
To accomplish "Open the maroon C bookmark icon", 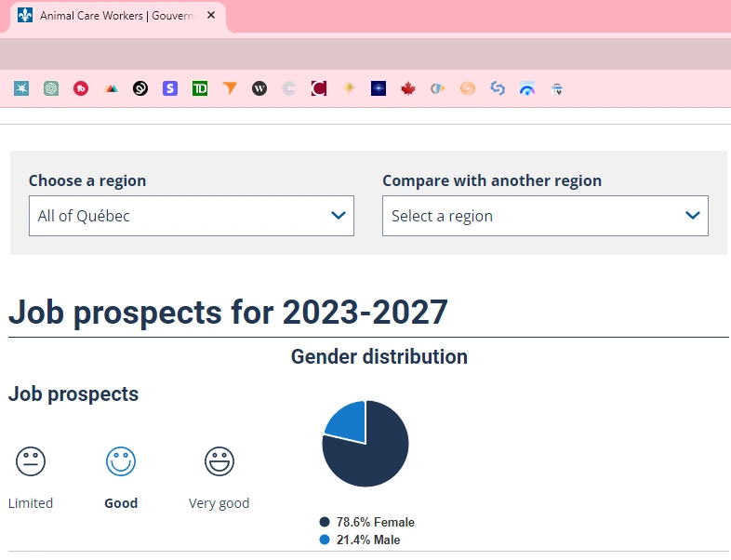I will point(319,88).
